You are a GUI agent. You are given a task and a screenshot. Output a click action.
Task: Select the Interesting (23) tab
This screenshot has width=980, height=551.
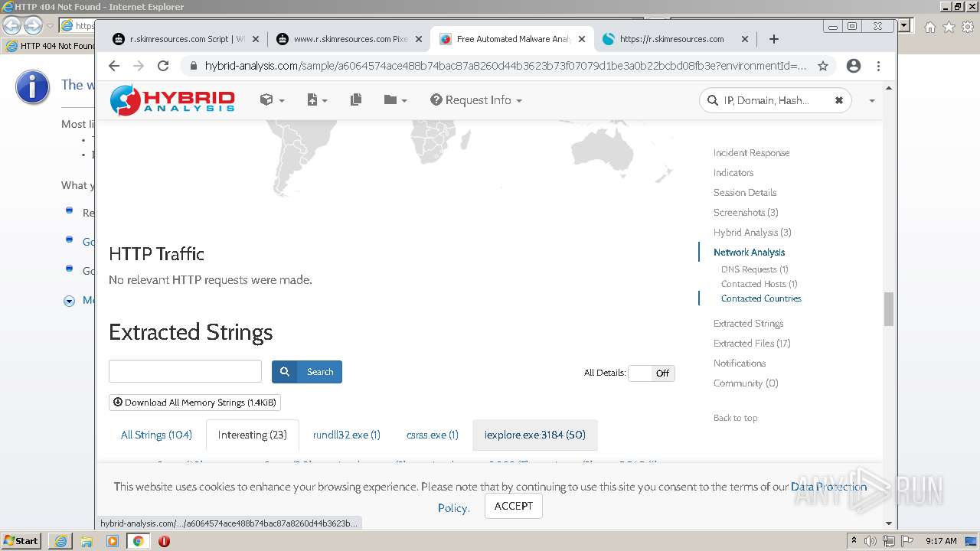[x=253, y=435]
